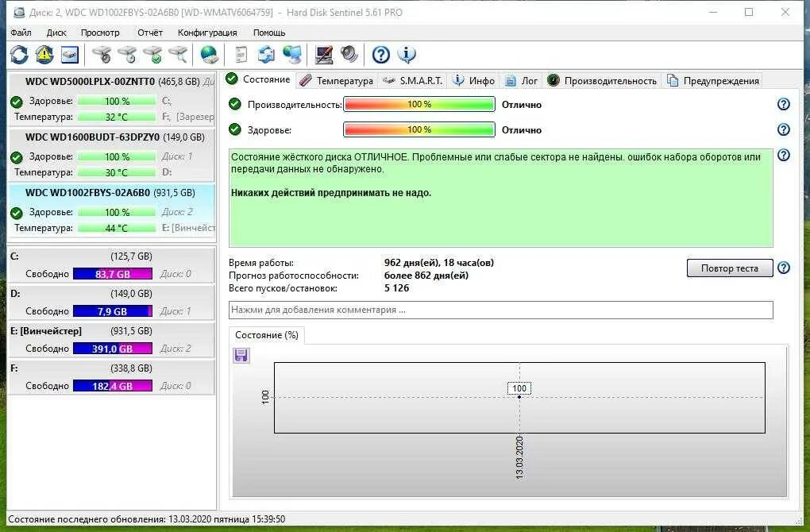Click the speaker sound toolbar icon
Image resolution: width=810 pixels, height=532 pixels.
[349, 54]
